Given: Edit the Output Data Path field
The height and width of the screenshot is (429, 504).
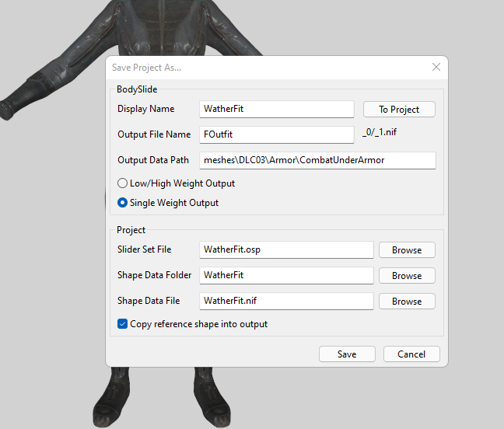Looking at the screenshot, I should (317, 161).
